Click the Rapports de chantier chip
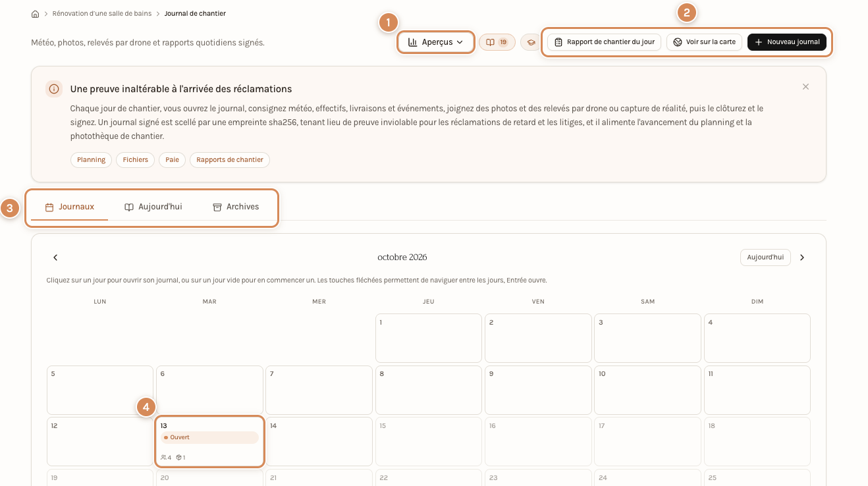The image size is (868, 486). tap(230, 160)
